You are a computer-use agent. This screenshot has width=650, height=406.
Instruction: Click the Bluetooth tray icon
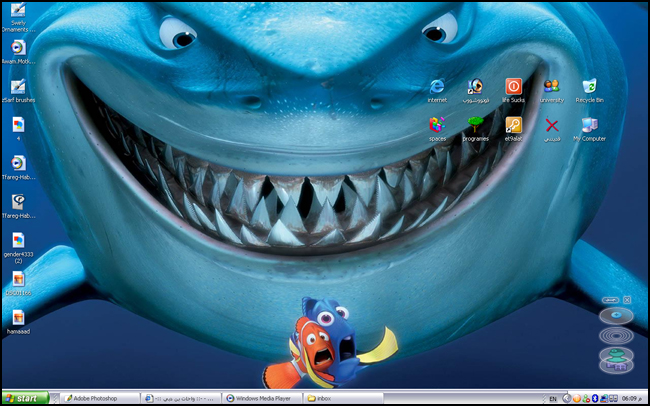pyautogui.click(x=595, y=399)
